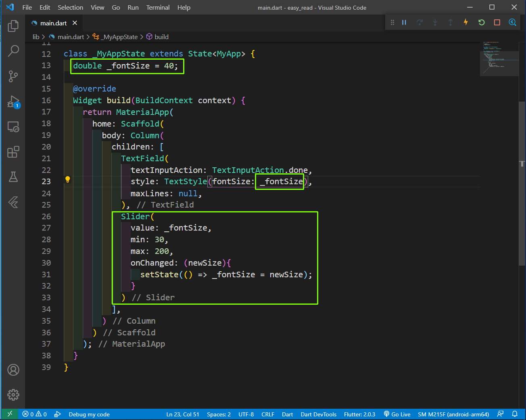Viewport: 526px width, 420px height.
Task: Open Dart DevTools widget inspector icon
Action: point(512,22)
